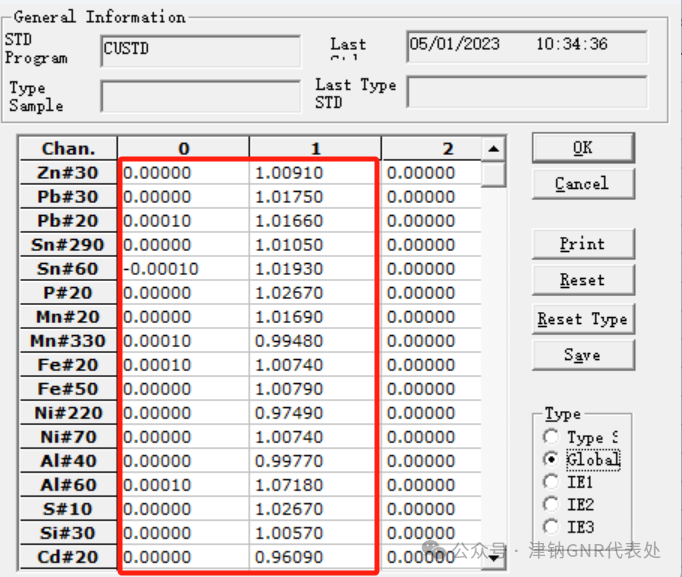
Task: Click the Sn#60 value -0.00010 cell
Action: click(183, 269)
